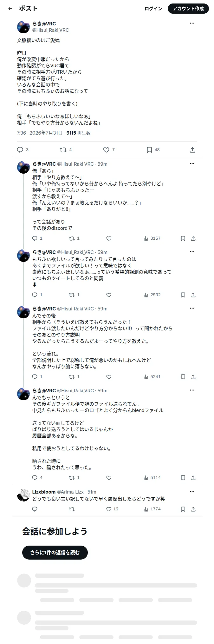Click さらに1件の返信を読む button

(x=55, y=553)
